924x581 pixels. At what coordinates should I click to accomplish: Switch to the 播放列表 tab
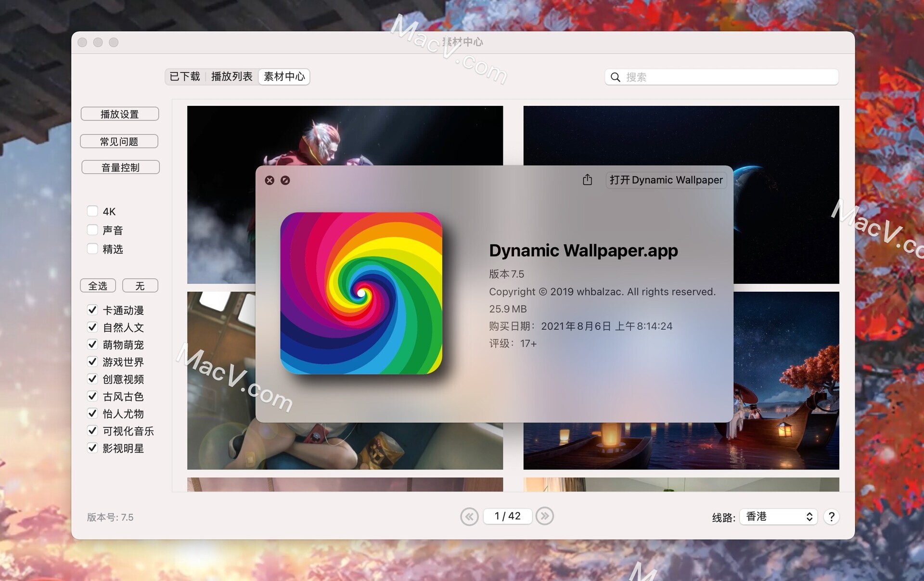[x=232, y=77]
